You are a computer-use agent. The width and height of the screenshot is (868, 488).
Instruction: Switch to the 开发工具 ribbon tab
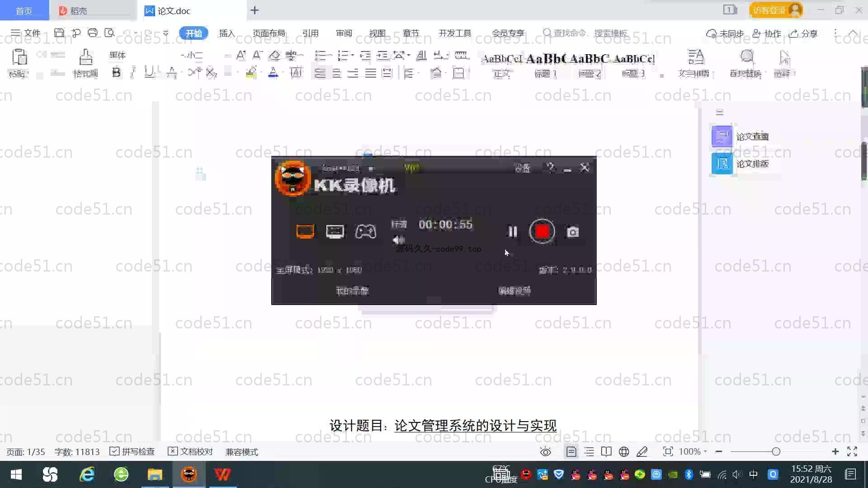455,33
